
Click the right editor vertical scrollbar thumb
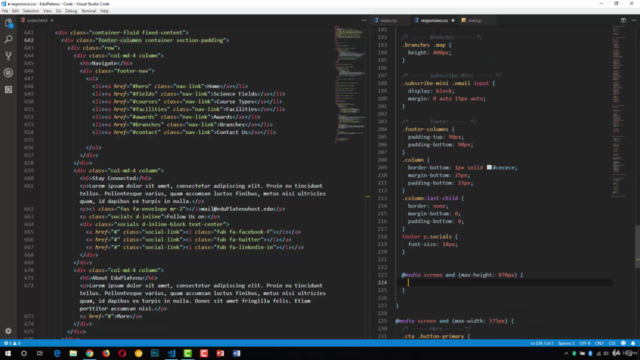click(637, 246)
